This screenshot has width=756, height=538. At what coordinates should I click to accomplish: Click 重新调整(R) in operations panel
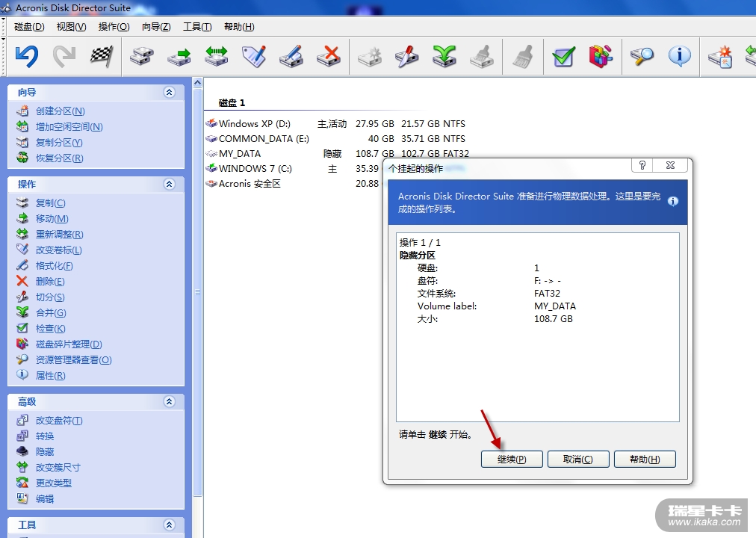60,235
